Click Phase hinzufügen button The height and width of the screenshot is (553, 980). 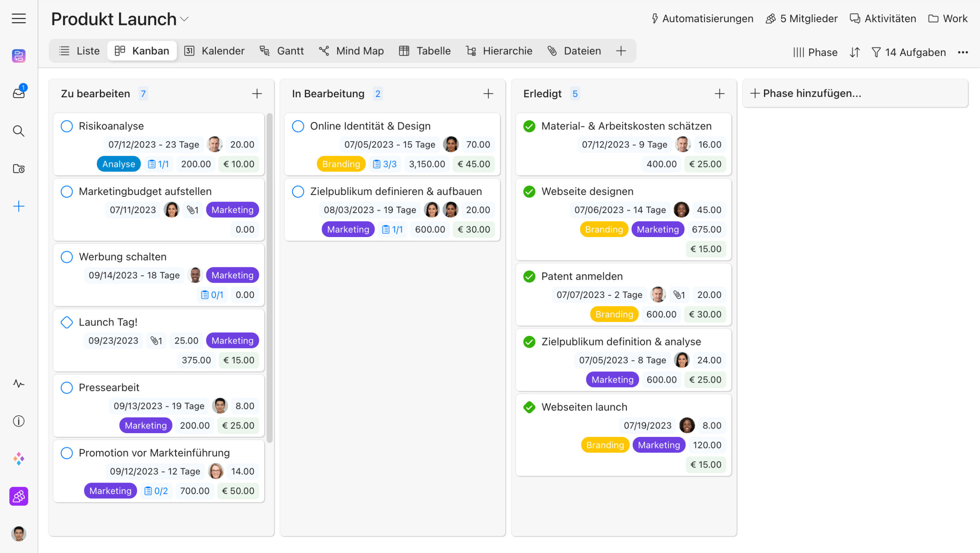point(806,93)
